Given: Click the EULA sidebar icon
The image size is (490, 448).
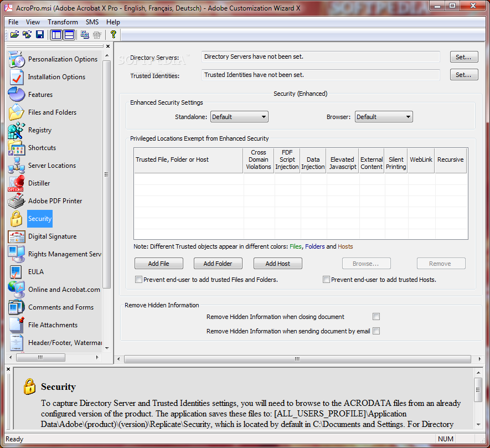Looking at the screenshot, I should pos(16,272).
